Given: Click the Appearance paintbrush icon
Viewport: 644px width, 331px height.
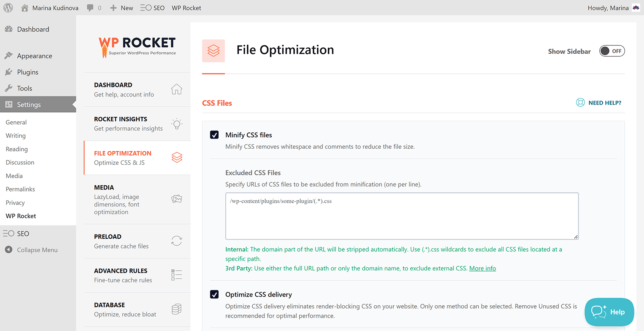Looking at the screenshot, I should tap(9, 56).
